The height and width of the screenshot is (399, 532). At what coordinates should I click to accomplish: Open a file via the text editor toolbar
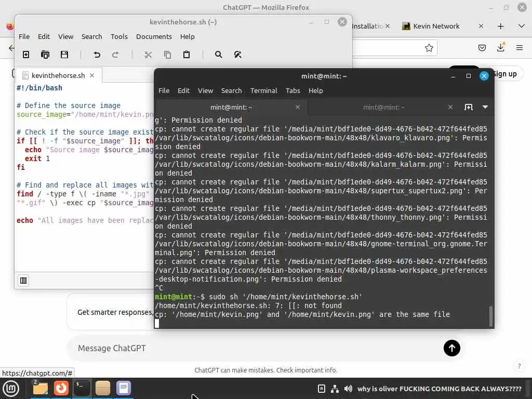click(45, 55)
